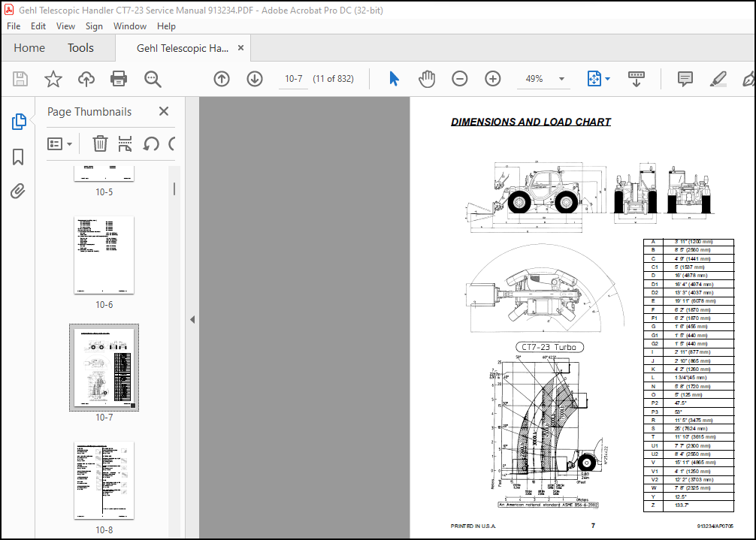Select page thumbnail 10-6
The image size is (756, 540).
(x=104, y=255)
